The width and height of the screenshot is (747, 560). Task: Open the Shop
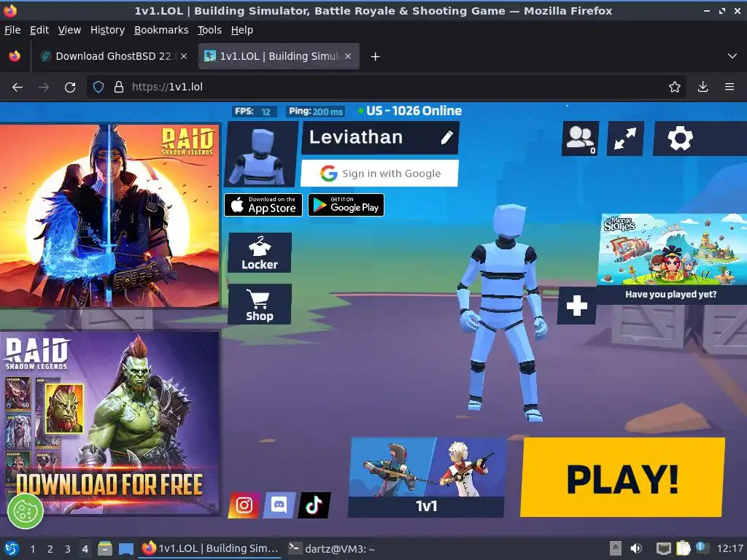pos(260,304)
